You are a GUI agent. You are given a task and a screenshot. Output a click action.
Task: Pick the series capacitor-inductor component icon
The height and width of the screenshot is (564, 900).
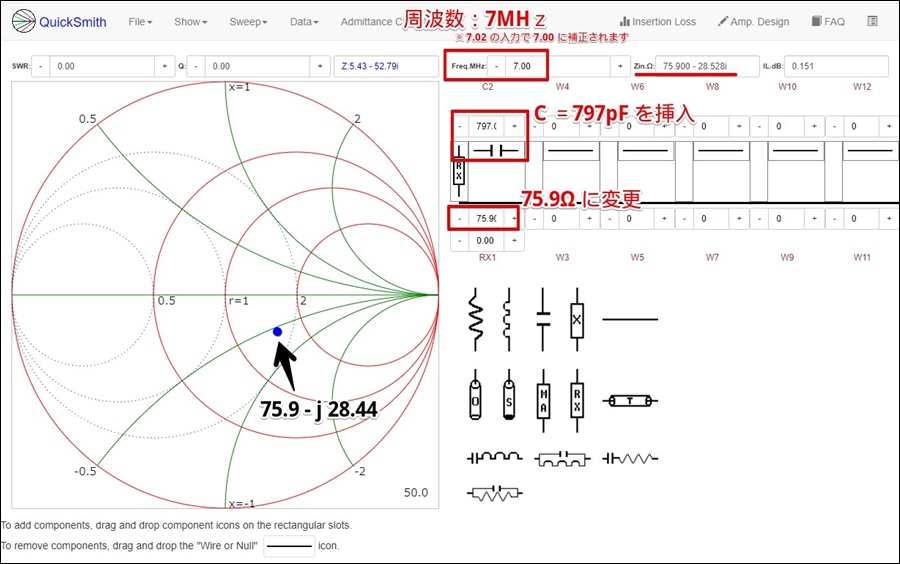pyautogui.click(x=494, y=457)
